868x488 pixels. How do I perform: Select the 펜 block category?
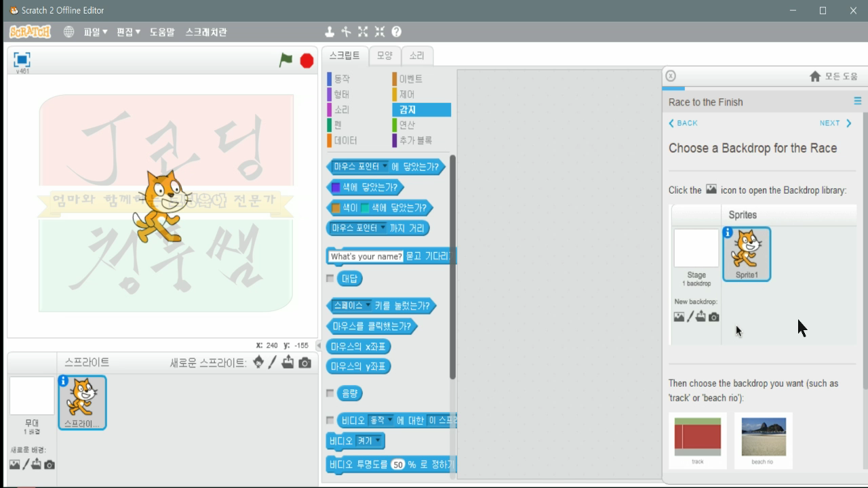pyautogui.click(x=338, y=125)
